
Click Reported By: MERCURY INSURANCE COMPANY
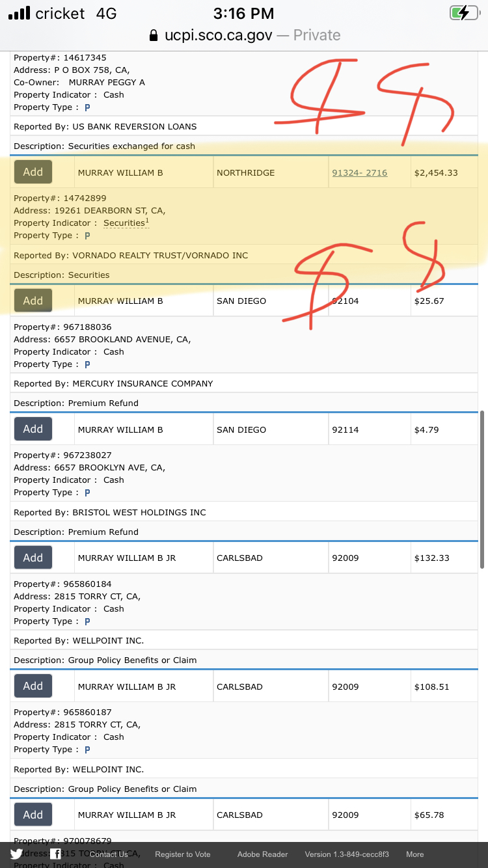pyautogui.click(x=113, y=383)
